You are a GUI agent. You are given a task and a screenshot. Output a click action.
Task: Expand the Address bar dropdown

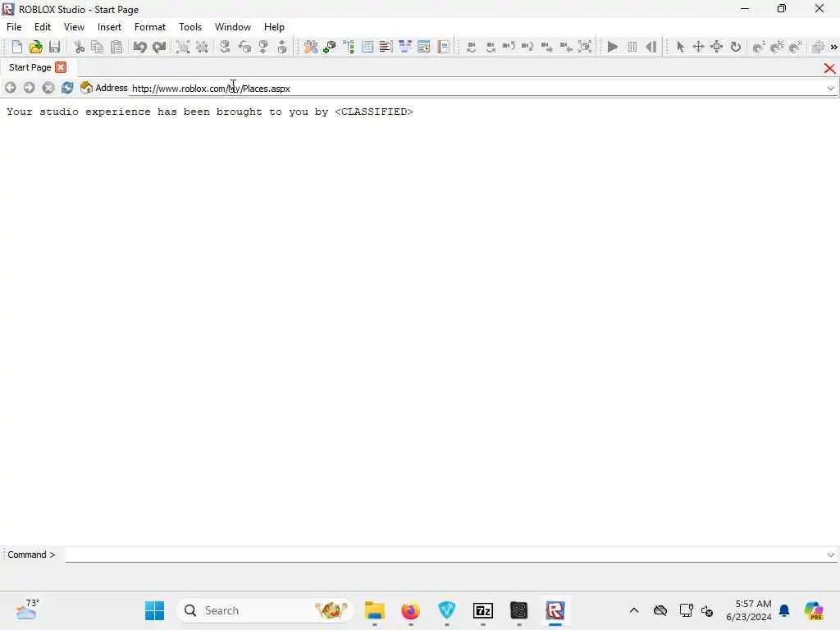tap(831, 89)
